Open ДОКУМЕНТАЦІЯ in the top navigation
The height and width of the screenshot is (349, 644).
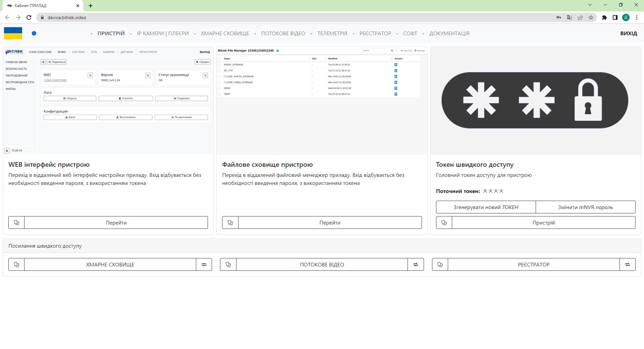point(449,34)
